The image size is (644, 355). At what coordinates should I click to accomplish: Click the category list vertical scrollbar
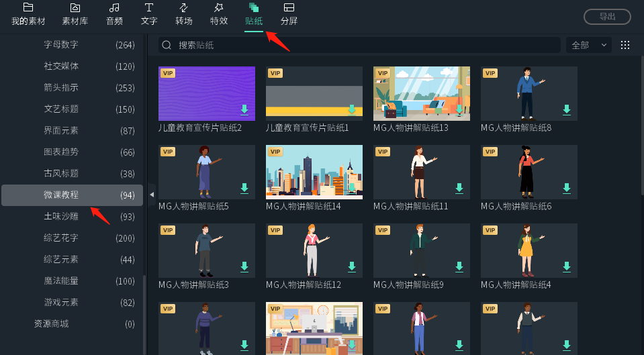coord(144,309)
